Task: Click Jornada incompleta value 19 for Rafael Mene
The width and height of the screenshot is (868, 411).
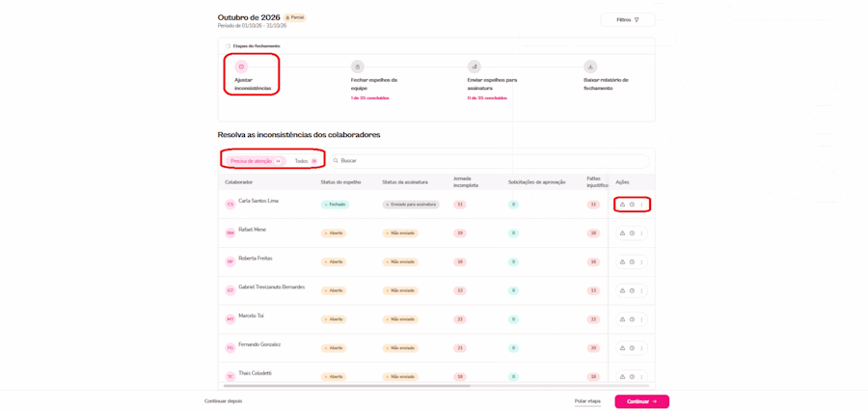Action: coord(460,233)
